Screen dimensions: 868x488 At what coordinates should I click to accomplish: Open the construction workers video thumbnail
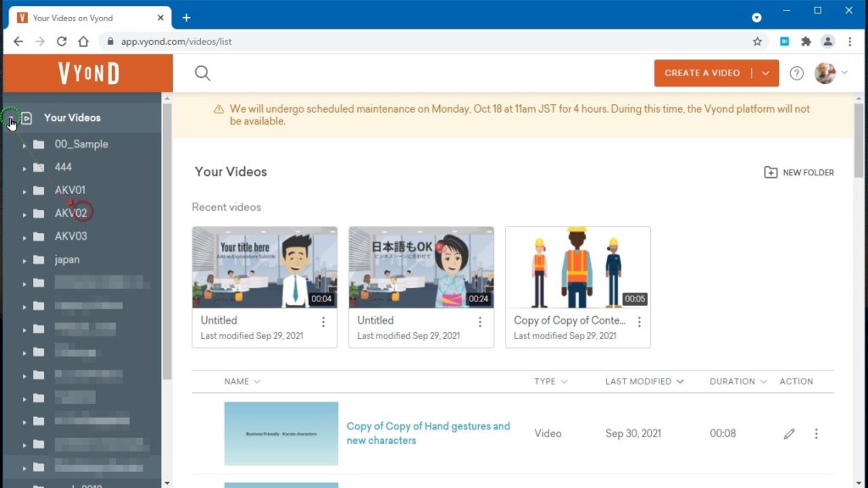(578, 267)
